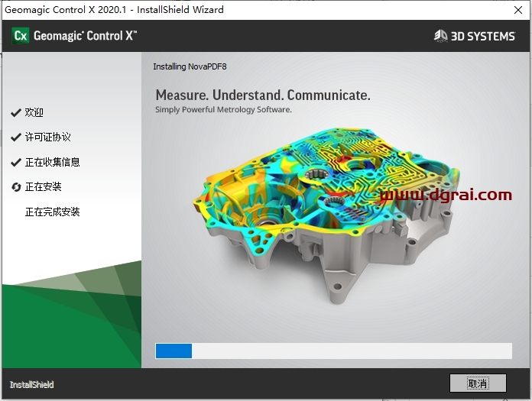This screenshot has width=532, height=401.
Task: Click the window title Geomagic Control X 2020.1
Action: tap(65, 9)
